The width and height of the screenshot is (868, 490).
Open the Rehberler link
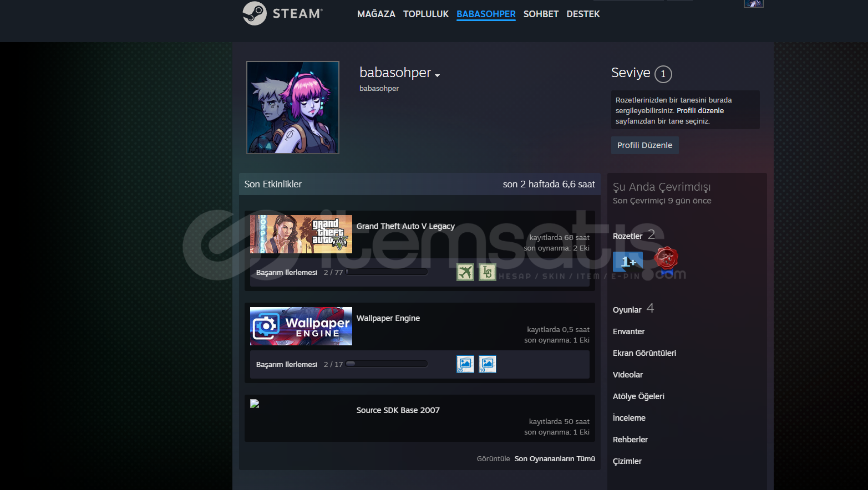pos(630,440)
